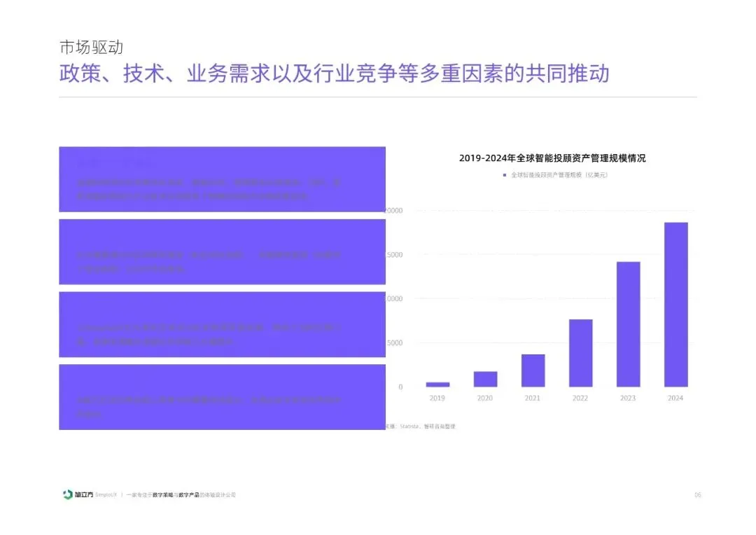
Task: Select the bottommost purple text block
Action: click(223, 397)
